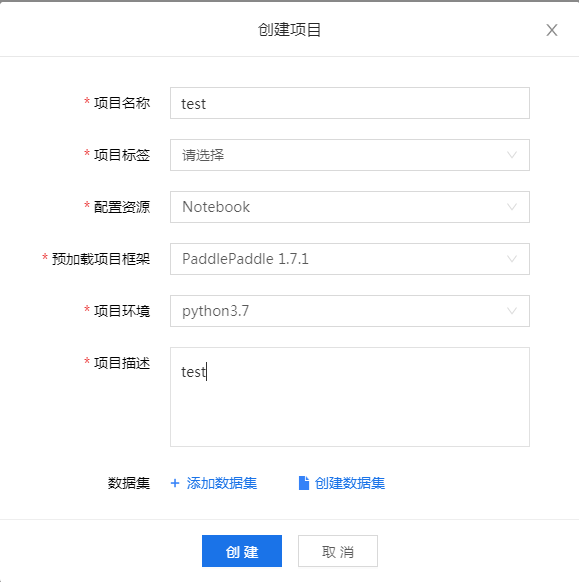Viewport: 579px width, 582px height.
Task: Click the 取消 button
Action: (338, 551)
